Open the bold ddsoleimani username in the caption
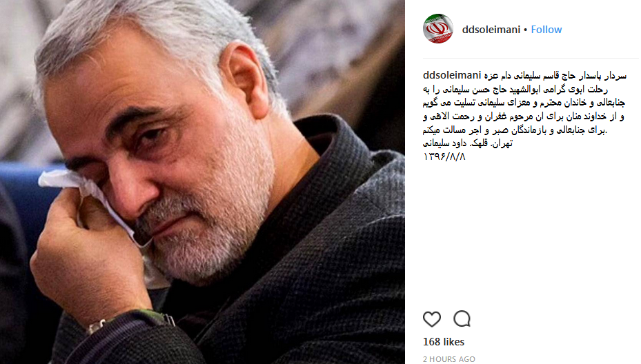The height and width of the screenshot is (364, 641). tap(452, 75)
